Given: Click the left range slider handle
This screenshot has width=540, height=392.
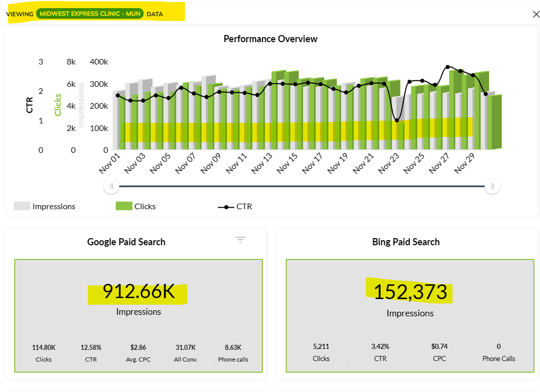Looking at the screenshot, I should point(111,186).
